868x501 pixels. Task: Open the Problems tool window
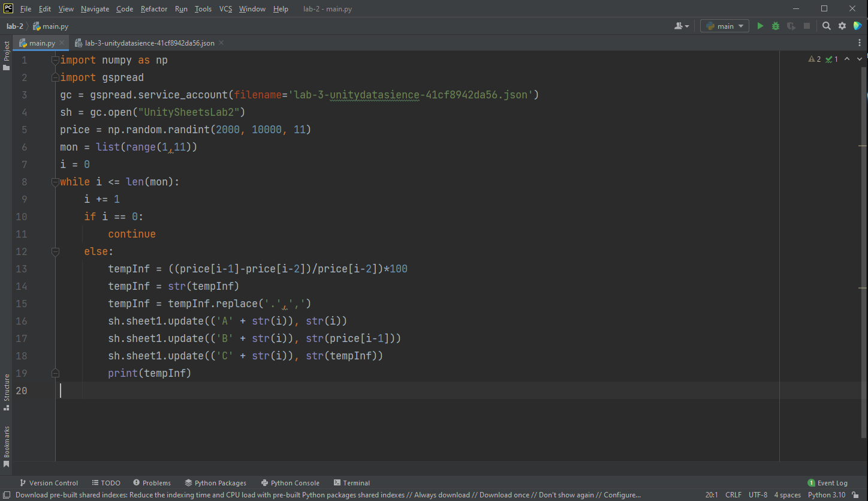(x=152, y=482)
